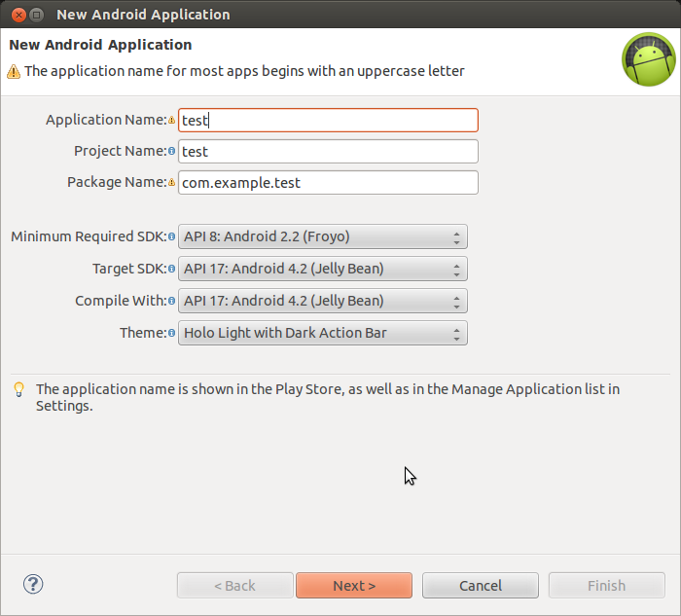This screenshot has width=681, height=616.
Task: Click info icon beside Target SDK label
Action: pos(172,269)
